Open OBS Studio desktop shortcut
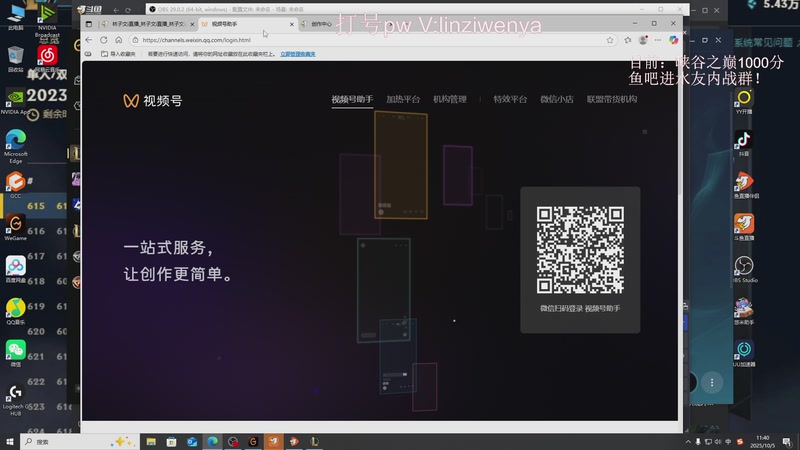The width and height of the screenshot is (800, 450). click(x=744, y=269)
